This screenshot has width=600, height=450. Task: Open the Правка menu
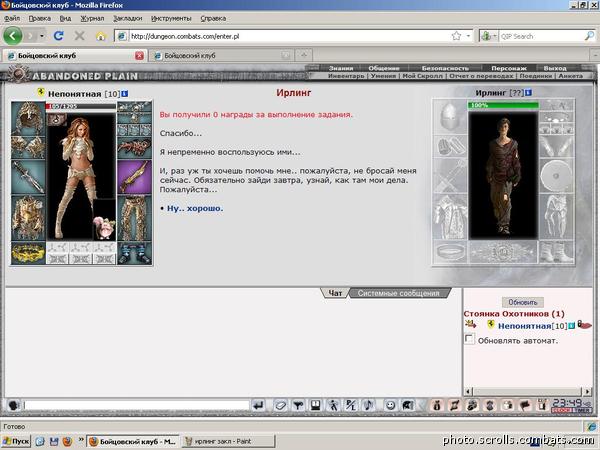40,18
